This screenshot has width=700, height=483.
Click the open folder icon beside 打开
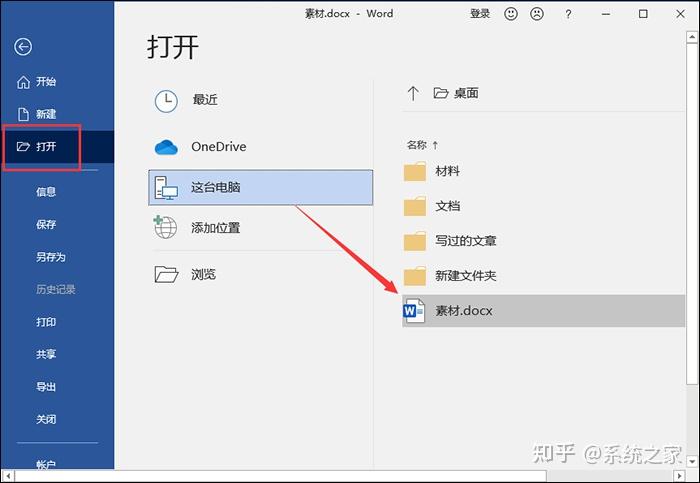click(23, 146)
